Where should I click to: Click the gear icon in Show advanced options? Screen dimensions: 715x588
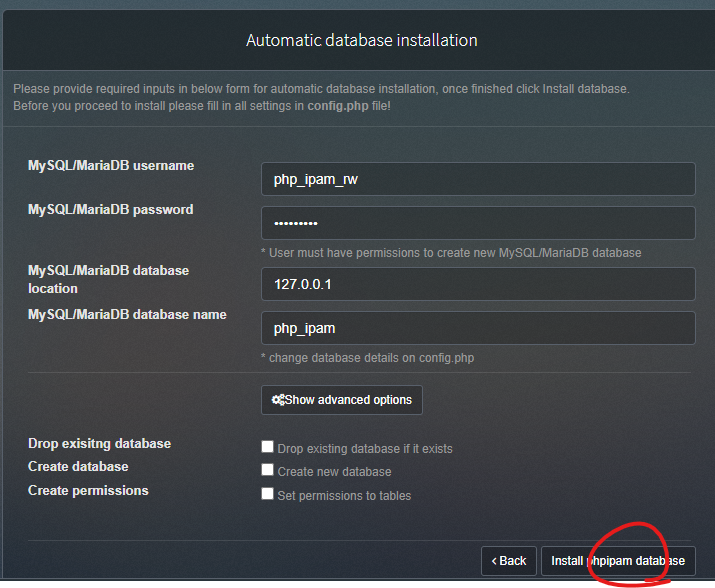pyautogui.click(x=278, y=400)
